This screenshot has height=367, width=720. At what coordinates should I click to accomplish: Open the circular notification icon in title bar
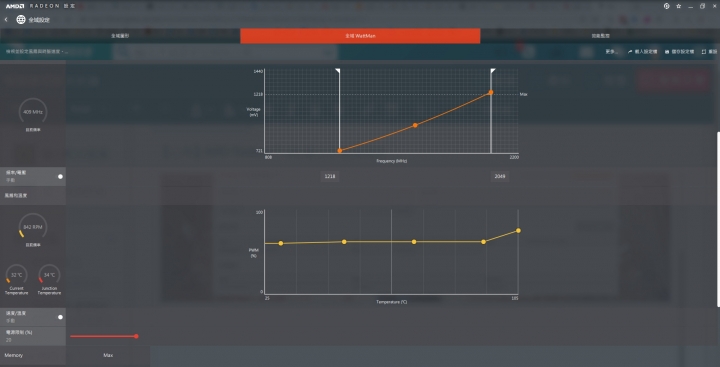point(666,6)
